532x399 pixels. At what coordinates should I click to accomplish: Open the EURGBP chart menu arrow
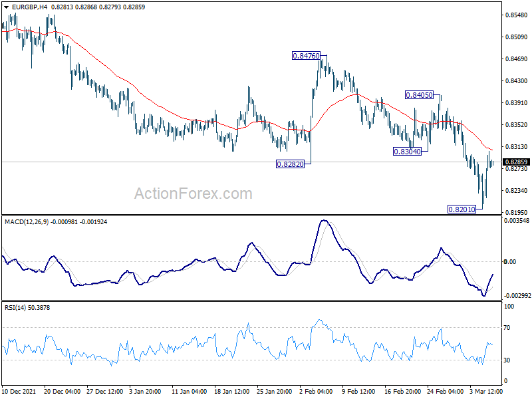(7, 7)
